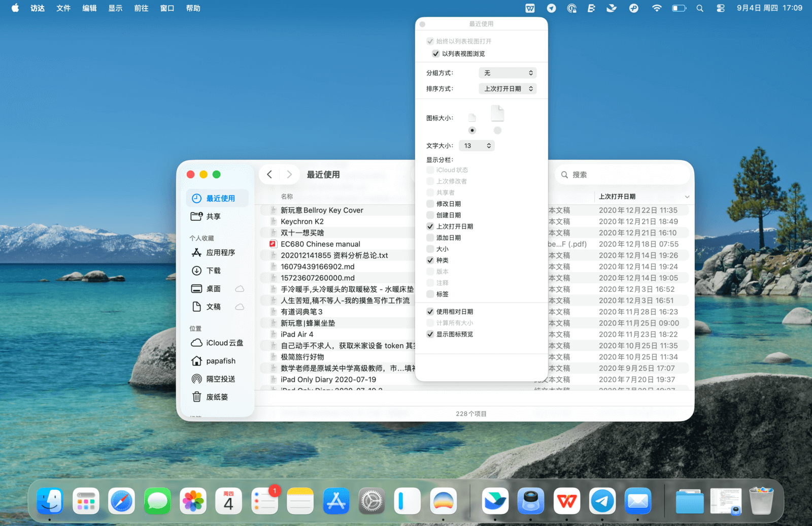Uncheck the 种类 column checkbox
Image resolution: width=812 pixels, height=526 pixels.
point(430,260)
